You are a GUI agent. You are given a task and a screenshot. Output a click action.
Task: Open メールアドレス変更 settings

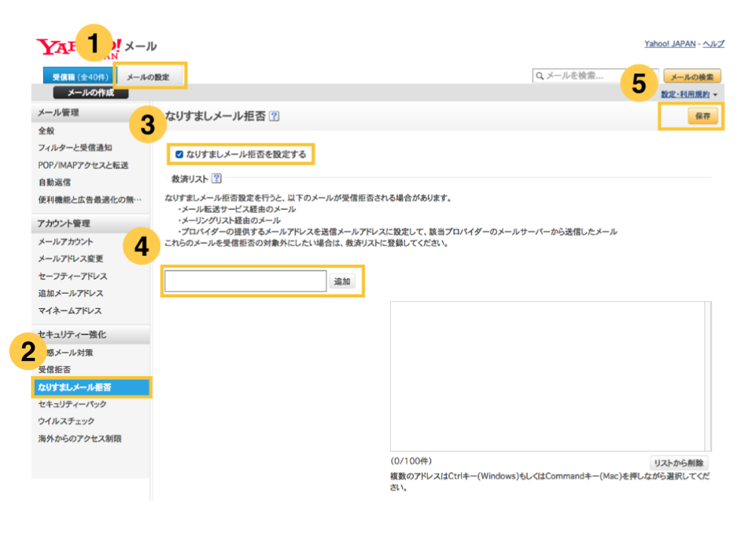pyautogui.click(x=70, y=258)
